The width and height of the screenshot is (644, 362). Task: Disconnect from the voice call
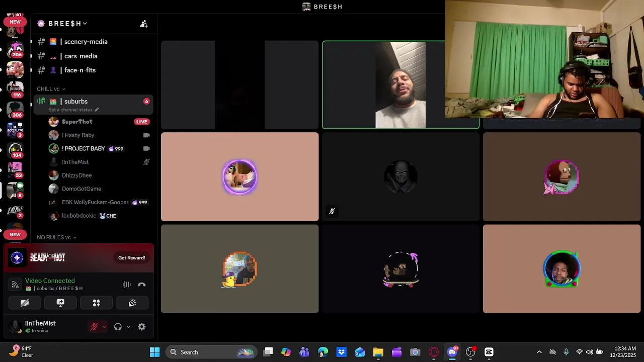[142, 285]
